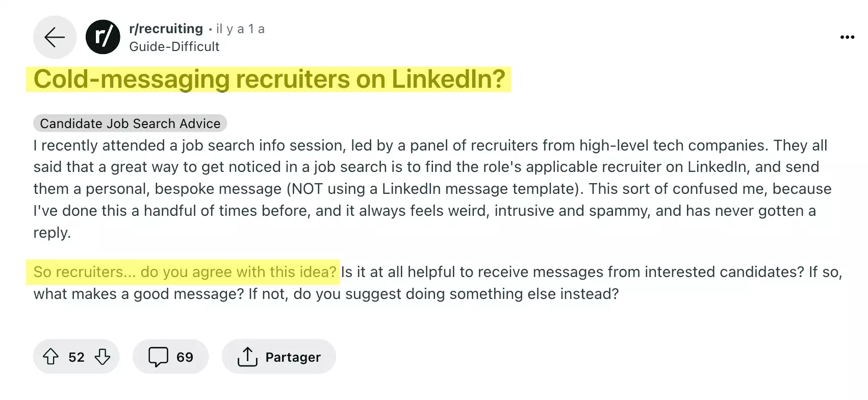Open the Guide-Difficult user profile
The width and height of the screenshot is (868, 400).
tap(174, 46)
